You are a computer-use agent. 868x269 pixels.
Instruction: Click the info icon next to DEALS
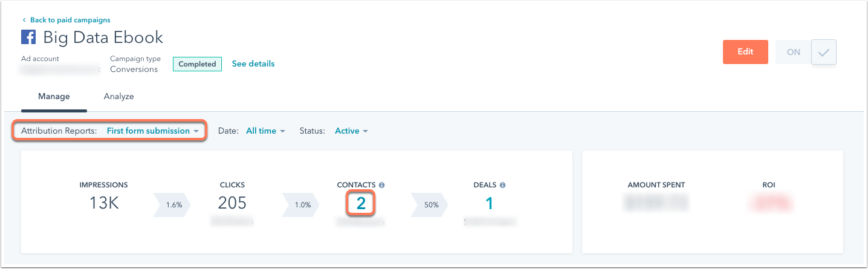503,185
